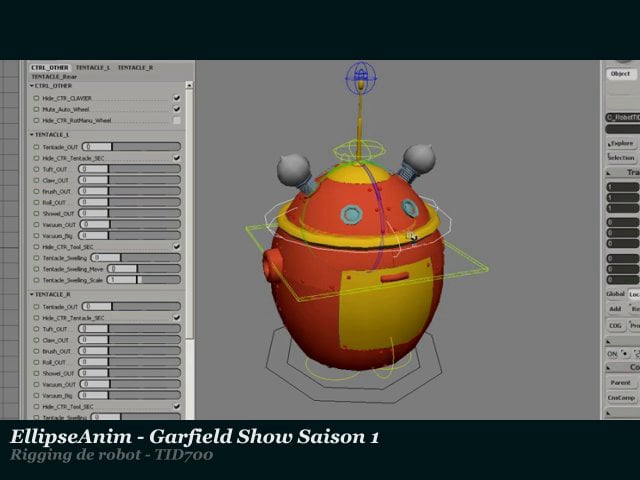Click animation icon of TENTACLE_R Brush_OUT
The width and height of the screenshot is (640, 480).
36,351
